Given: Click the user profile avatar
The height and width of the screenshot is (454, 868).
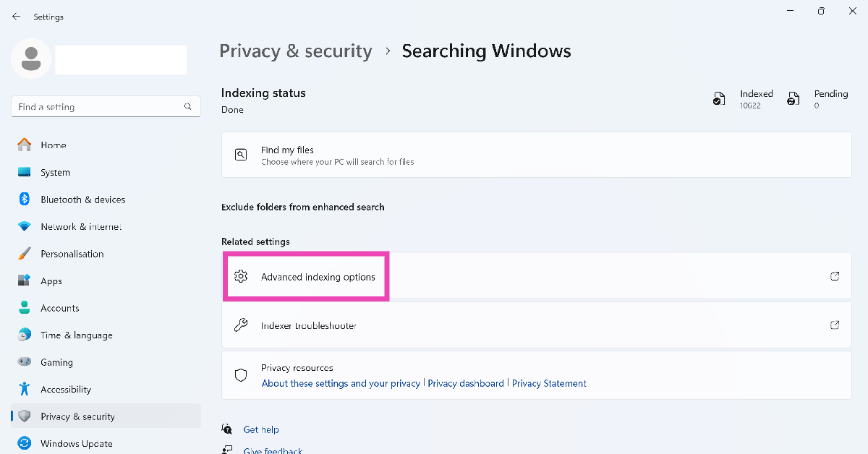Looking at the screenshot, I should tap(31, 59).
